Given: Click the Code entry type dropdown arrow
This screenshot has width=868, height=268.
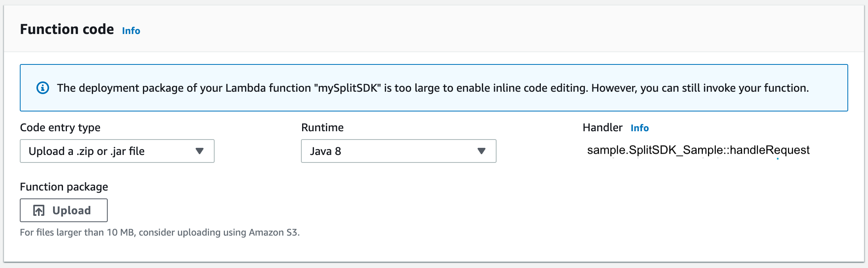Looking at the screenshot, I should (x=200, y=151).
